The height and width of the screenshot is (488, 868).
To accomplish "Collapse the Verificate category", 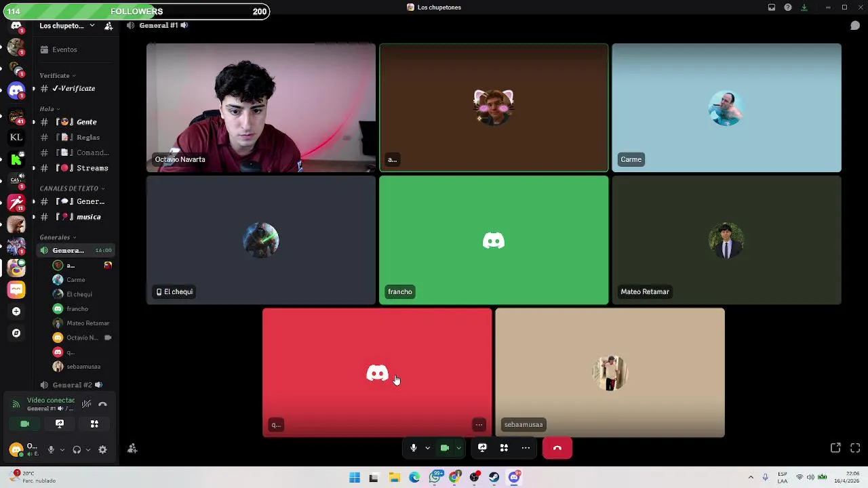I will [x=58, y=75].
